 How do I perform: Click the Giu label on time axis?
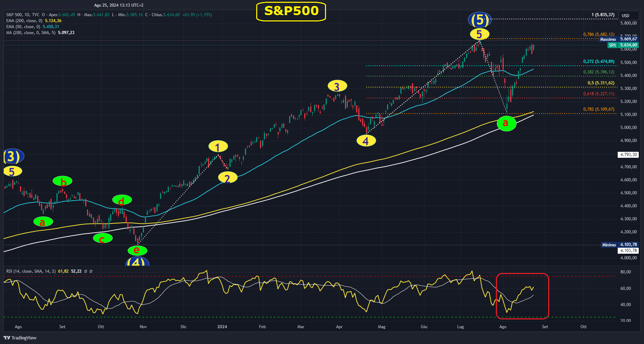[424, 327]
